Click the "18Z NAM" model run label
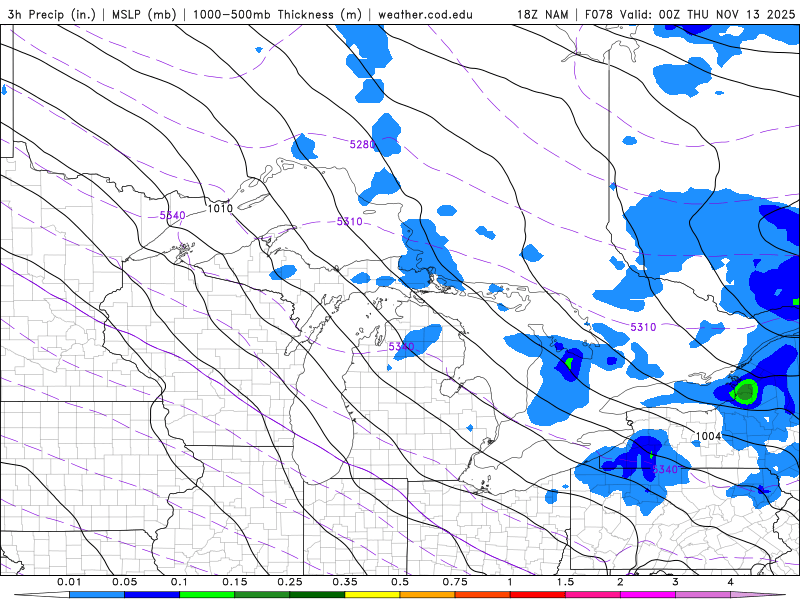Image resolution: width=800 pixels, height=600 pixels. point(542,14)
